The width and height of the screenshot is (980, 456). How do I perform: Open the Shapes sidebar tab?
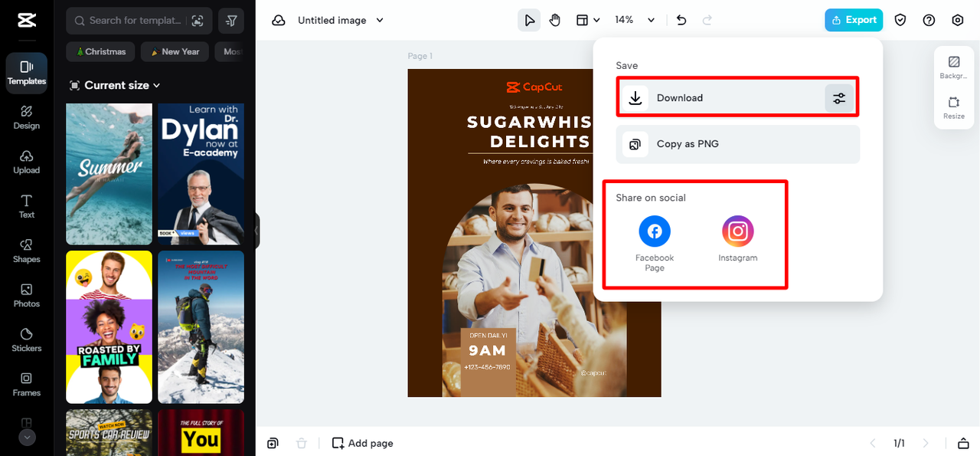[x=27, y=251]
